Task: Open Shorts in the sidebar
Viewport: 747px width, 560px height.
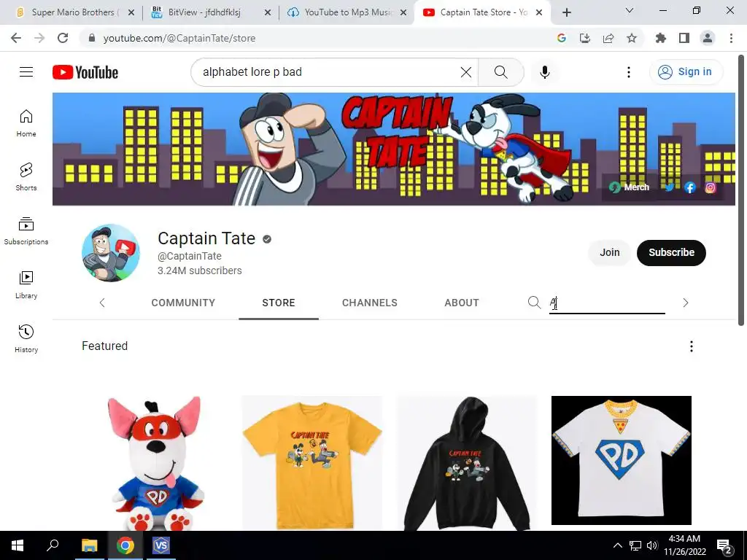Action: [x=26, y=176]
